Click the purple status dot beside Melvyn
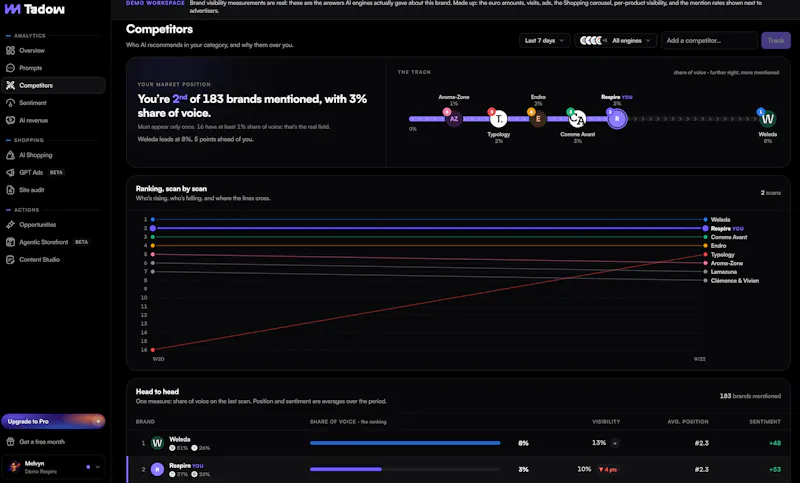The image size is (800, 483). [x=88, y=467]
